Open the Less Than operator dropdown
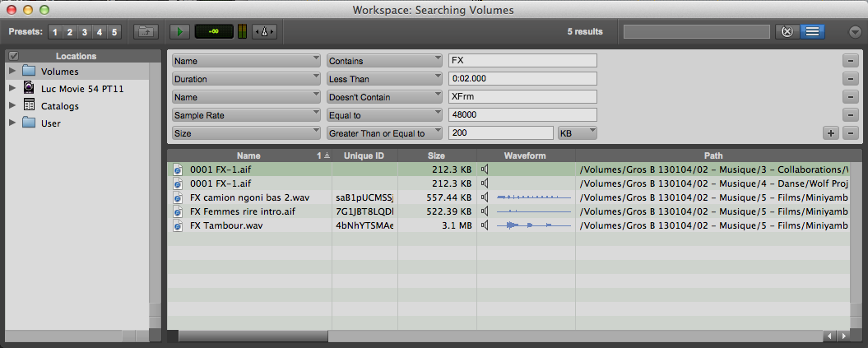 pos(385,78)
